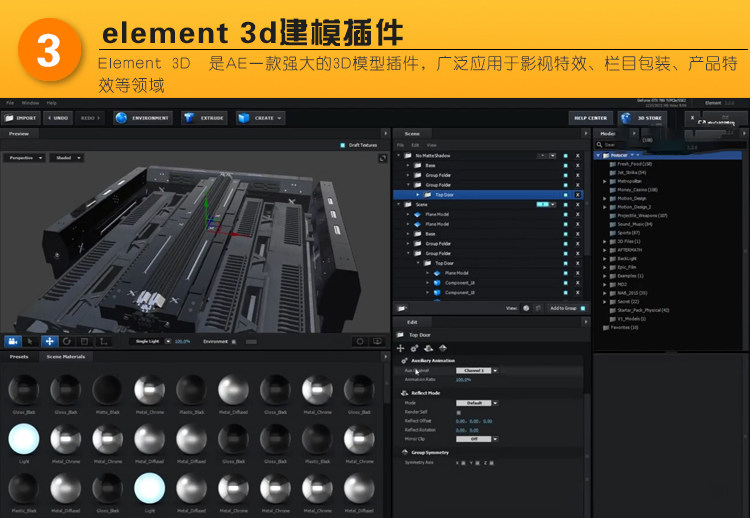Toggle the Environment checkbox below the preview
Screen dimensions: 750x518
click(234, 342)
